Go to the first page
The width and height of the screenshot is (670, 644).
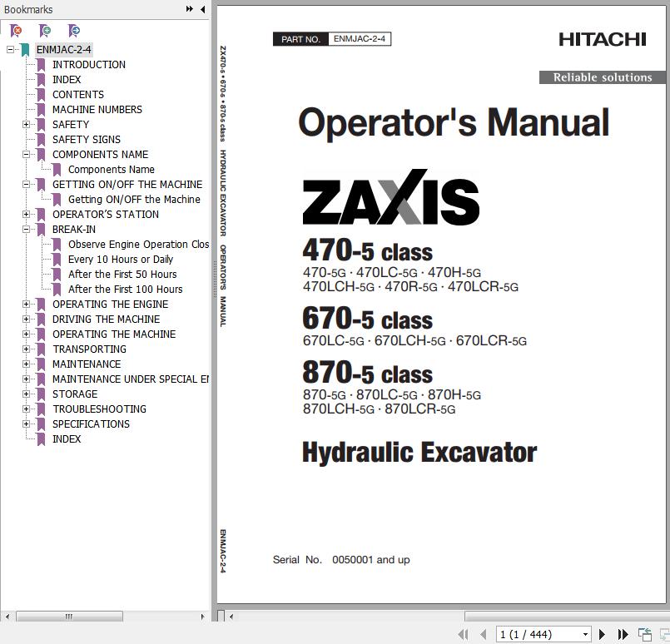click(x=464, y=634)
